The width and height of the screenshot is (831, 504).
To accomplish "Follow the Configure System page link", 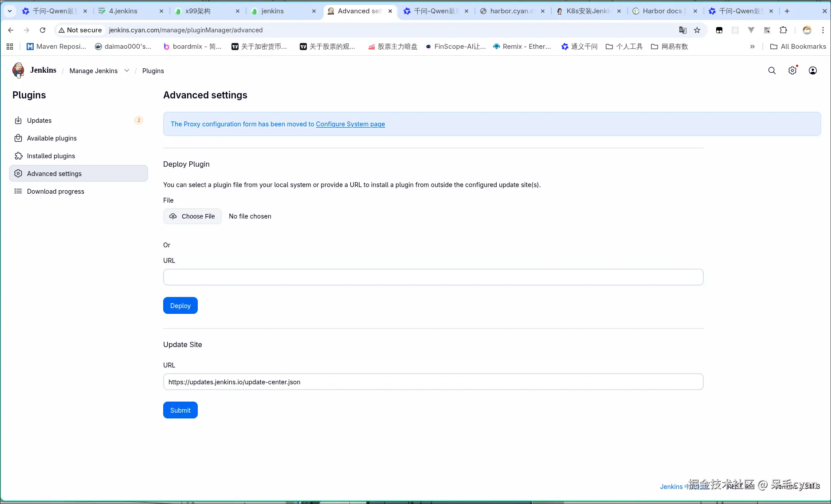I will click(x=350, y=124).
